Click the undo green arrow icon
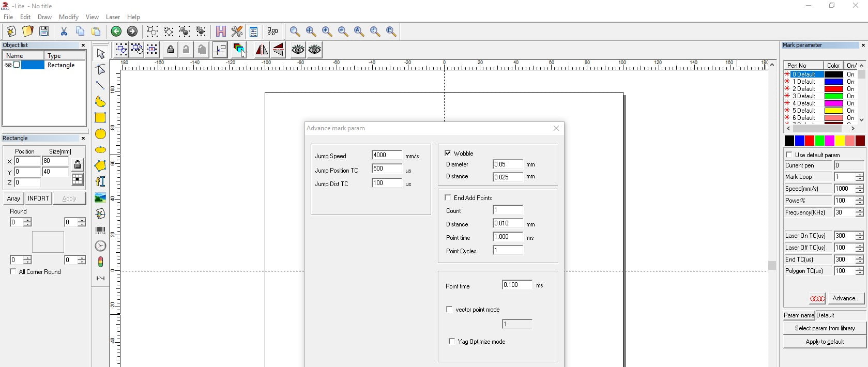Viewport: 868px width, 367px height. tap(116, 32)
